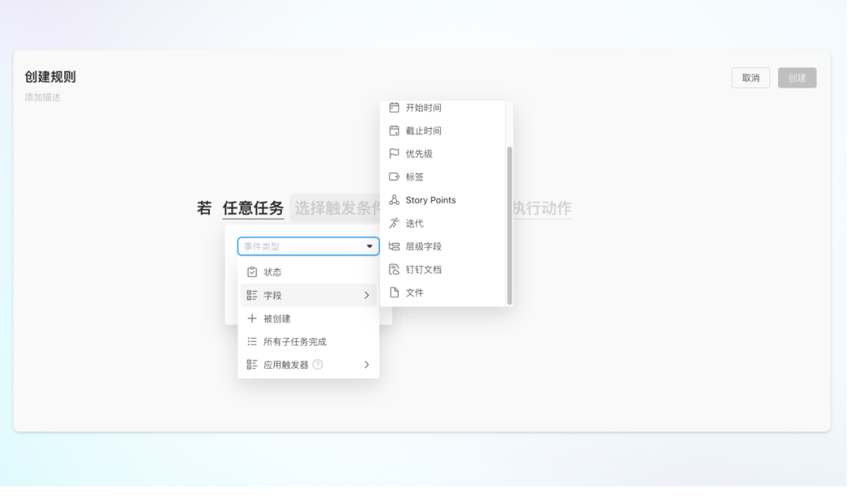The image size is (855, 504).
Task: Click the running figure icon beside 迭代
Action: tap(393, 223)
